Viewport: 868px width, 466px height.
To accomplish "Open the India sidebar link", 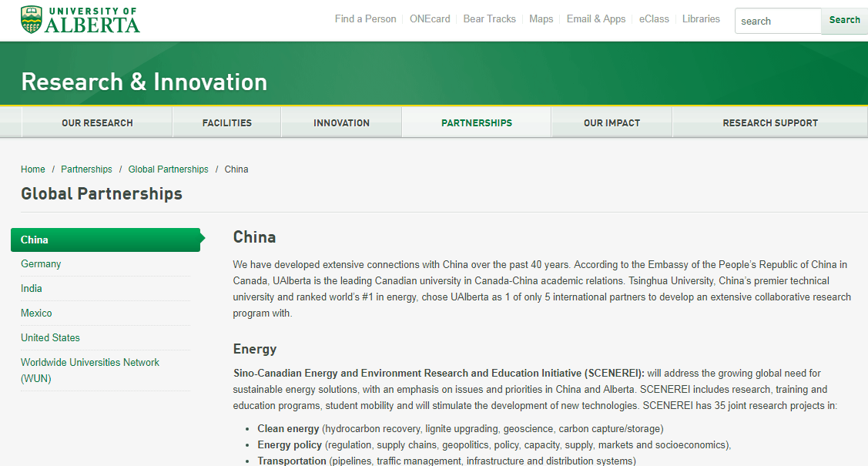I will click(x=32, y=288).
